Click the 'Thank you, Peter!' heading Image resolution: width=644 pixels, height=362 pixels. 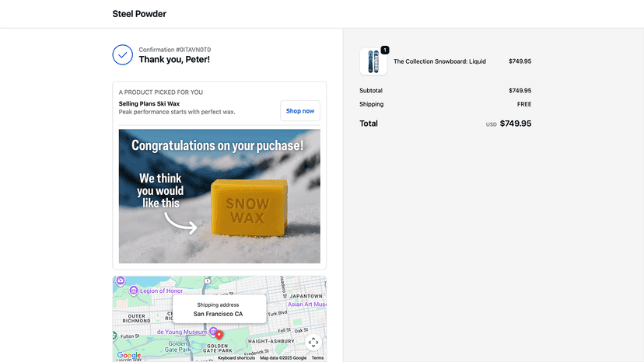[174, 60]
